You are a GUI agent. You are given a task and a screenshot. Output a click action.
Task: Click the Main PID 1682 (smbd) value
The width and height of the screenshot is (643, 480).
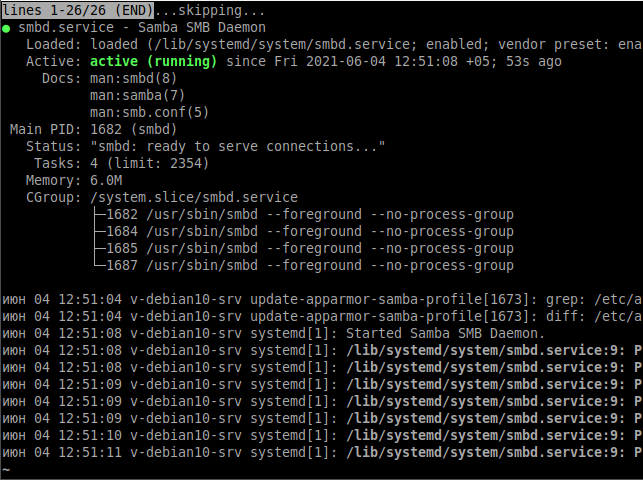(133, 130)
